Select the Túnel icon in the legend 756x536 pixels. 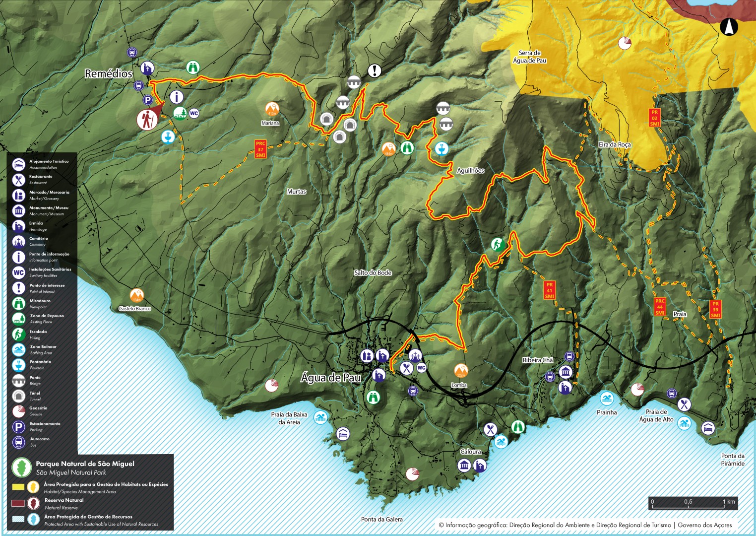pyautogui.click(x=19, y=396)
